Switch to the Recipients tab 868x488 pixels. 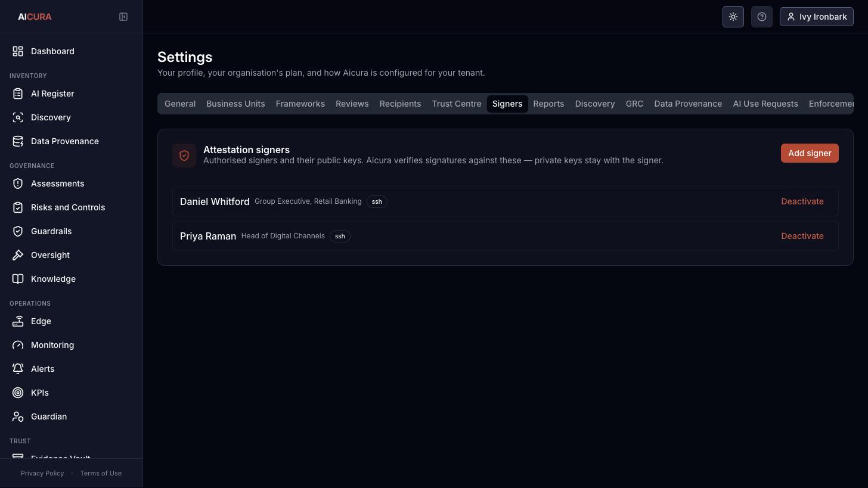coord(400,104)
